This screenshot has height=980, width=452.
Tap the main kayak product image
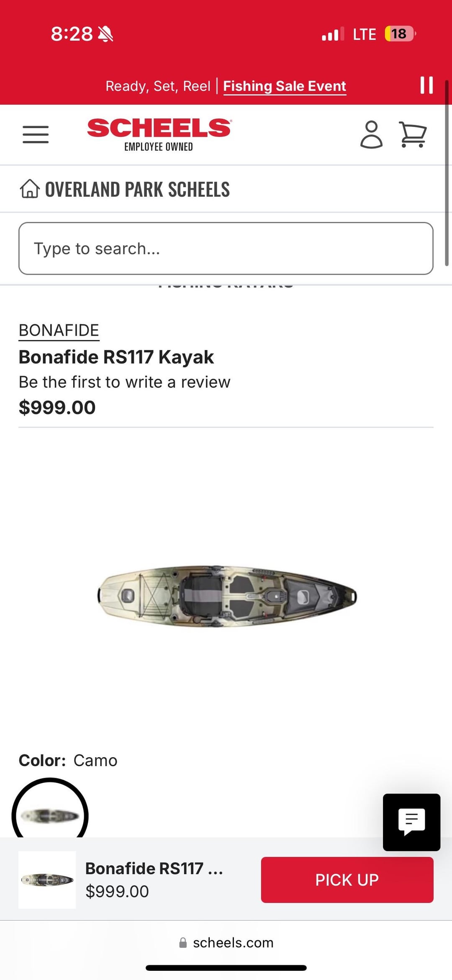tap(227, 596)
